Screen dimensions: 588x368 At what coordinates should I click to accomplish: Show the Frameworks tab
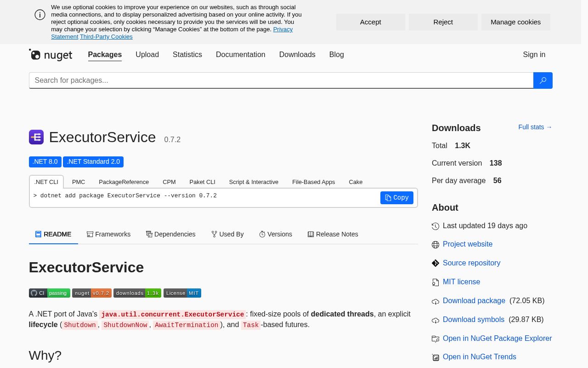tap(108, 234)
